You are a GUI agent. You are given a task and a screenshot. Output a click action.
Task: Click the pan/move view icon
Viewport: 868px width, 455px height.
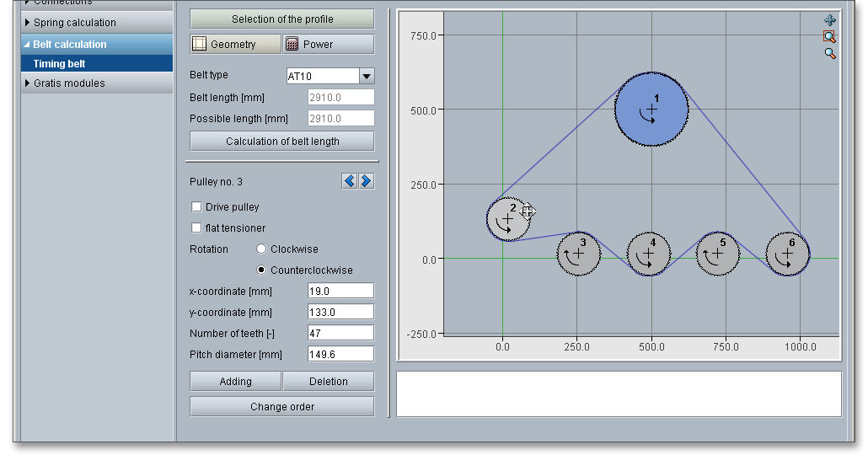830,20
